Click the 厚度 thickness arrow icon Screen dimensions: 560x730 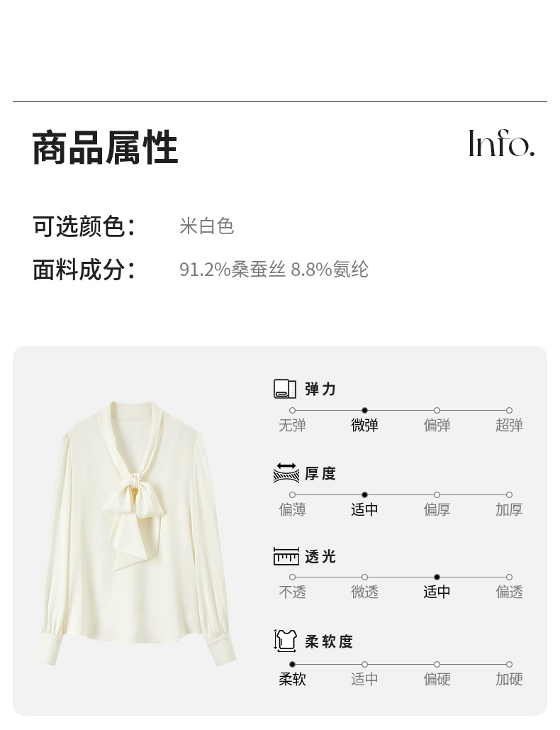click(286, 473)
